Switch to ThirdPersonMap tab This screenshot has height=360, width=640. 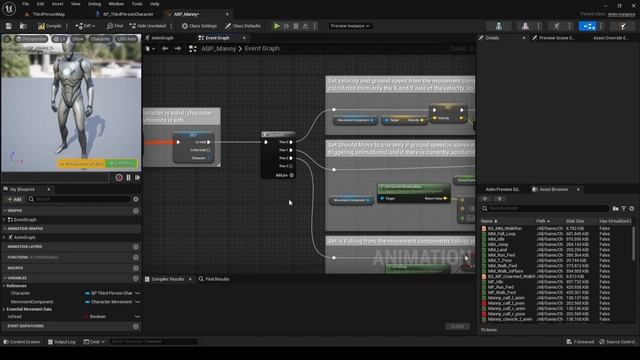coord(48,14)
